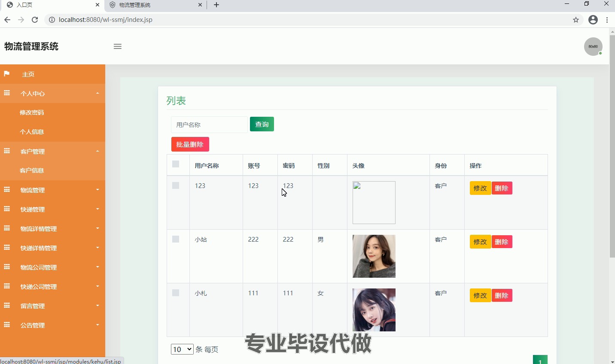Open Chrome profile account icon
The width and height of the screenshot is (615, 364).
(593, 20)
